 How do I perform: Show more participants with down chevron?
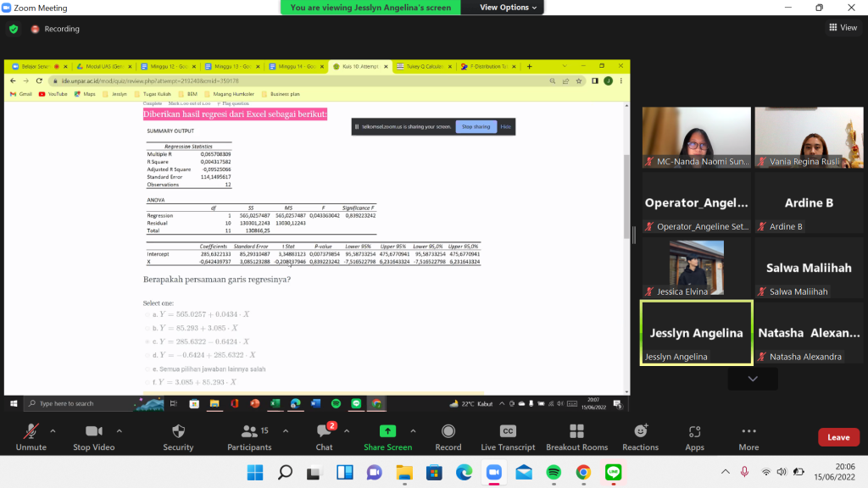(x=752, y=379)
